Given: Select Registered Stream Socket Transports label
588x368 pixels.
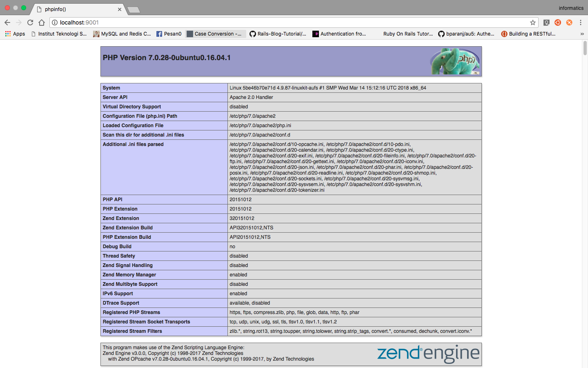Looking at the screenshot, I should click(x=147, y=322).
